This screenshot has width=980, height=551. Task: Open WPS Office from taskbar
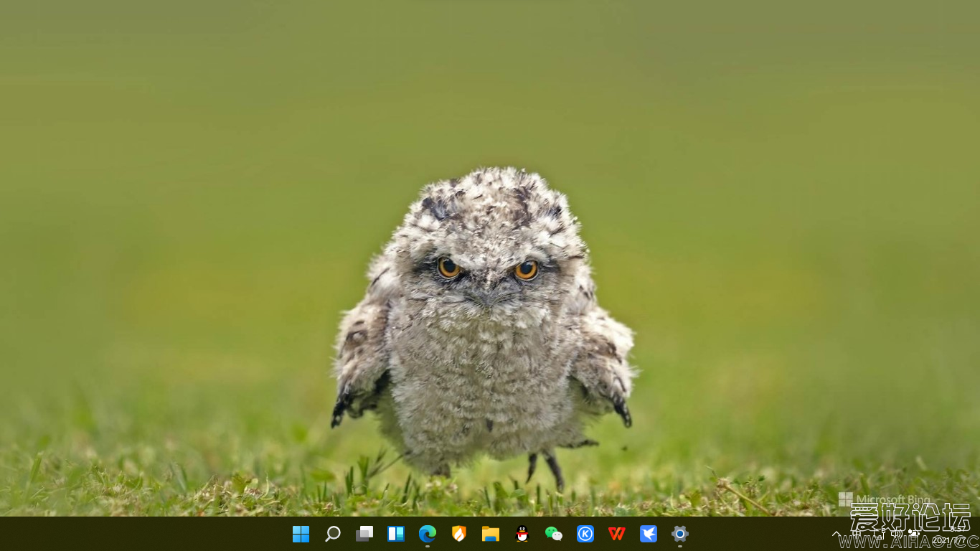(617, 534)
